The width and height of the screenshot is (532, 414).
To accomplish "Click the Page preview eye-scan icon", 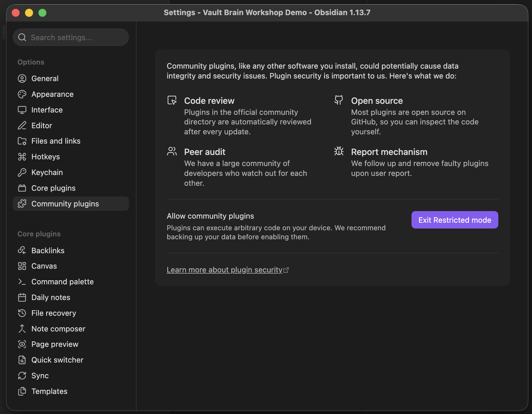I will click(x=22, y=344).
